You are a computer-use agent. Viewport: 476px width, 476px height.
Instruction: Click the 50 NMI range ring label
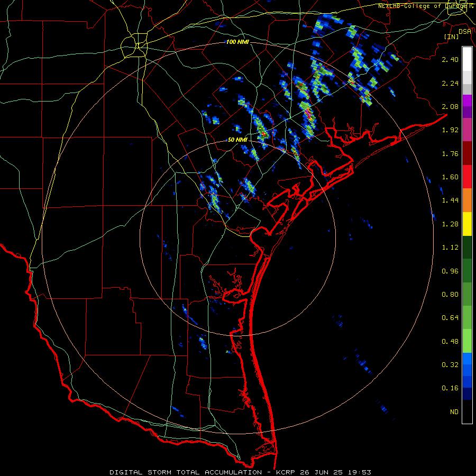pyautogui.click(x=237, y=140)
